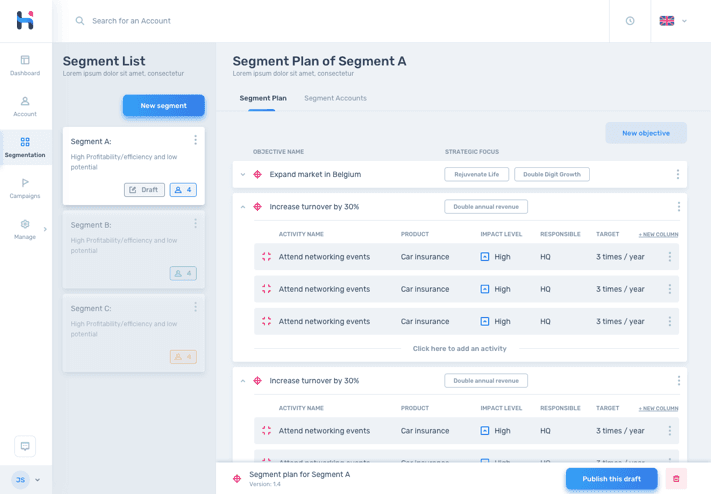Image resolution: width=711 pixels, height=494 pixels.
Task: Open the history clock icon
Action: pos(630,21)
